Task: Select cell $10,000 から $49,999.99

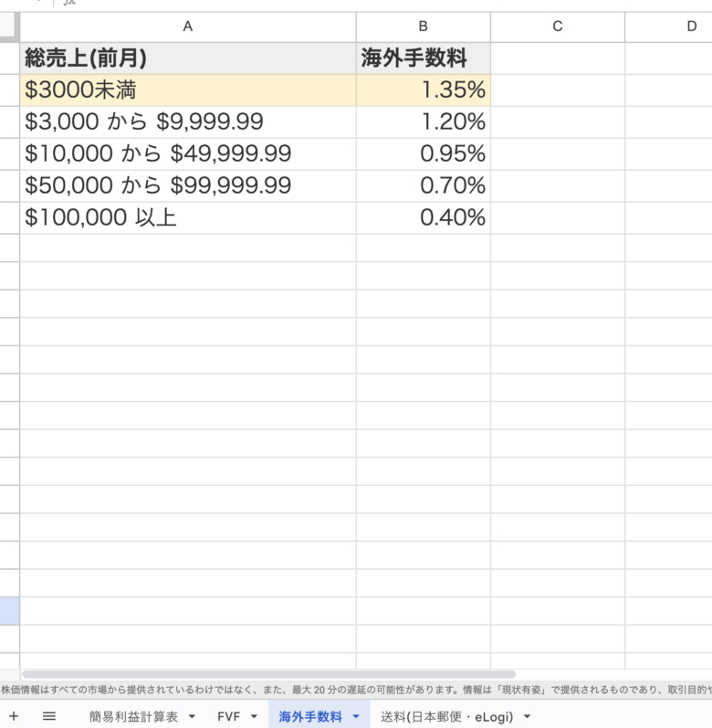Action: click(x=188, y=153)
